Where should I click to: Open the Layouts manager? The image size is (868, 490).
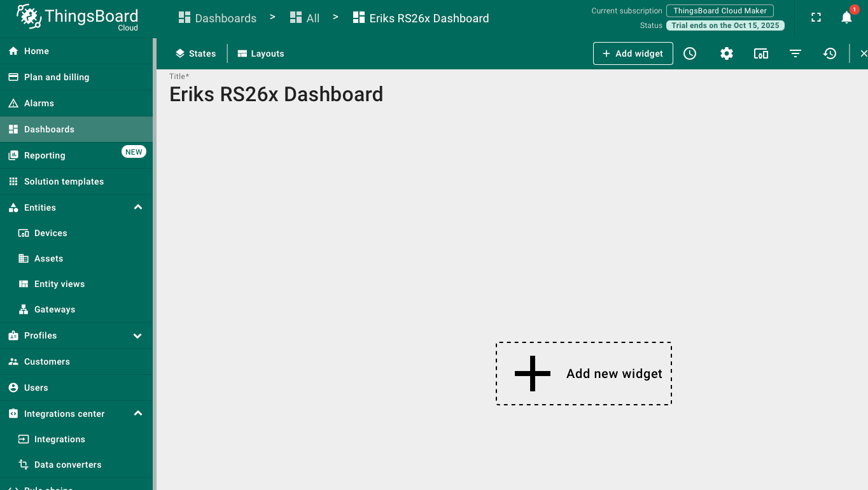[261, 54]
